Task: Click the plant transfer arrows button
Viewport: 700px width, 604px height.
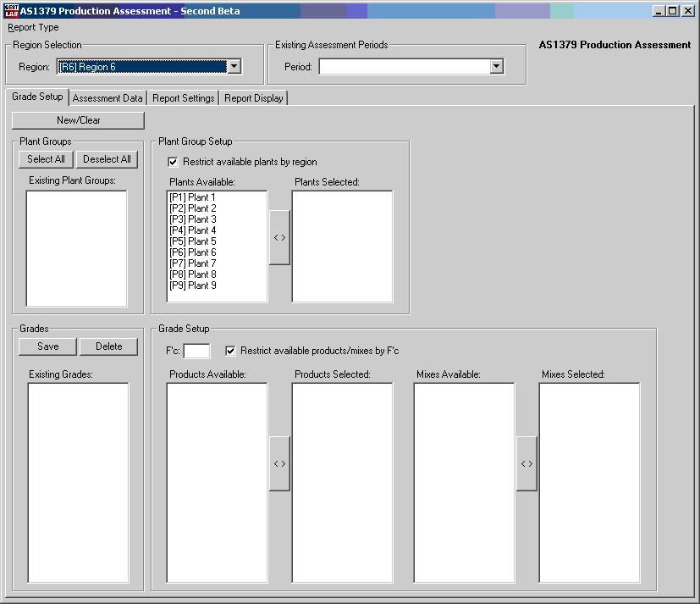Action: (279, 238)
